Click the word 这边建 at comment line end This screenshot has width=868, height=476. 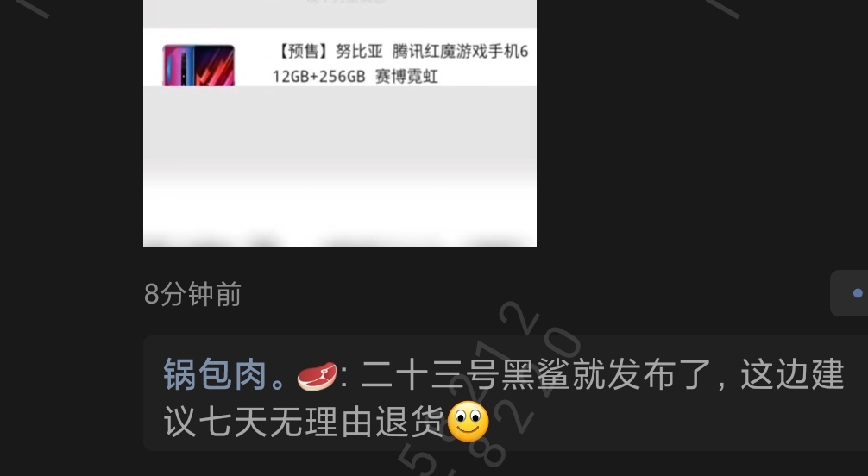point(792,375)
